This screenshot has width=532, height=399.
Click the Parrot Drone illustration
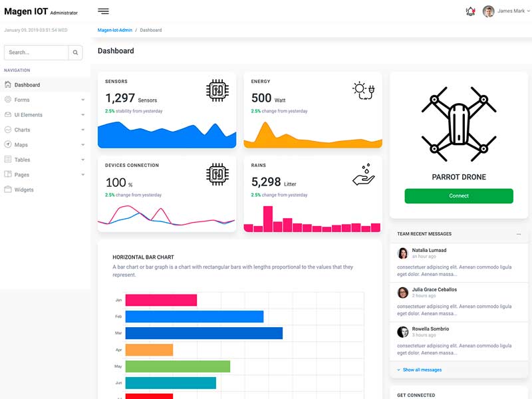pos(459,124)
